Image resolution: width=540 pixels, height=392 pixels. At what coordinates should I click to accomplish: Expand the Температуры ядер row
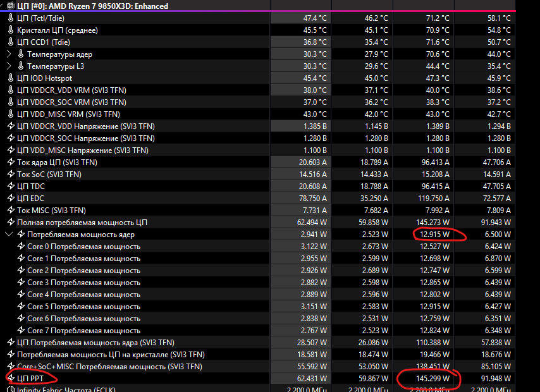[x=9, y=54]
